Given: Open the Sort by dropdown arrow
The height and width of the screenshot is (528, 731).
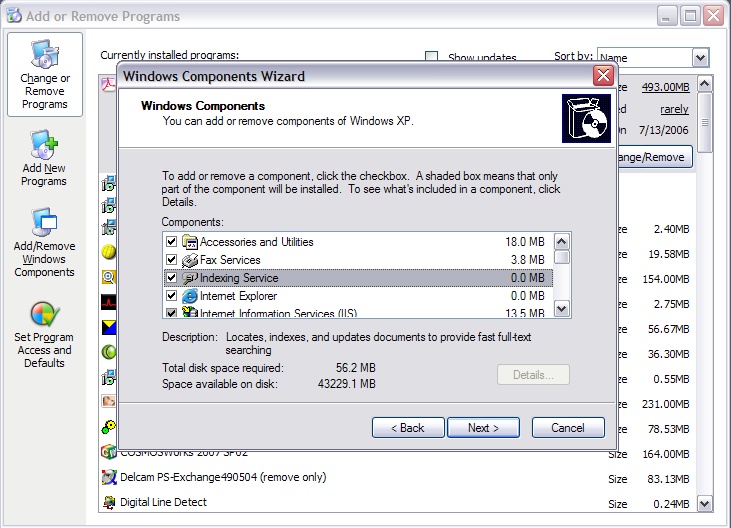Looking at the screenshot, I should (700, 58).
